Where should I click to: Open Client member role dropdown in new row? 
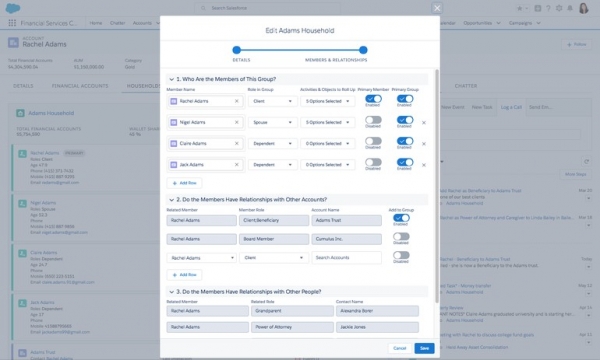[274, 258]
